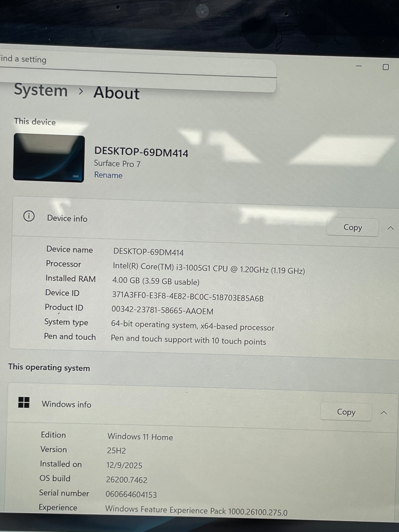Viewport: 399px width, 532px height.
Task: Go back to System breadcrumb
Action: [x=41, y=90]
